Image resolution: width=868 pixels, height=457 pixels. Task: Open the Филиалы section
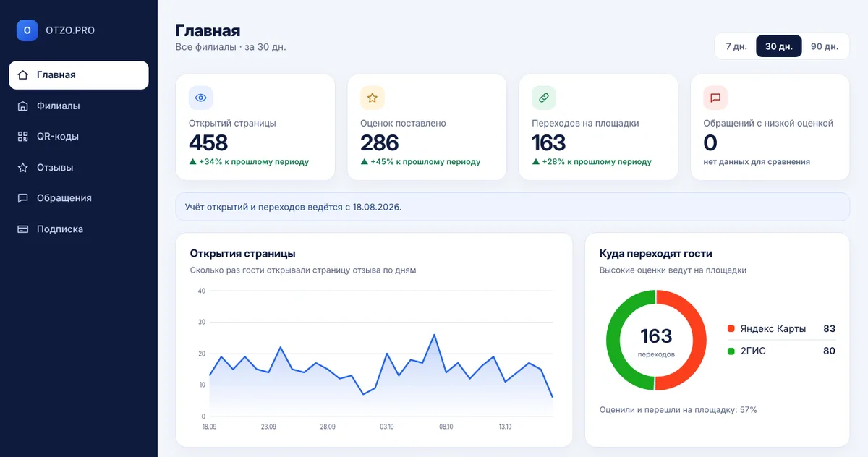[x=79, y=106]
